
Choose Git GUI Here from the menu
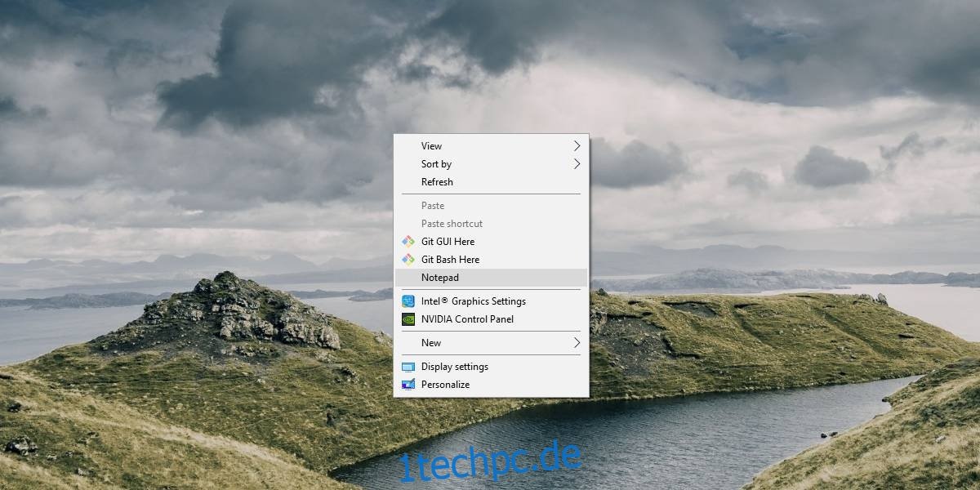[x=491, y=242]
